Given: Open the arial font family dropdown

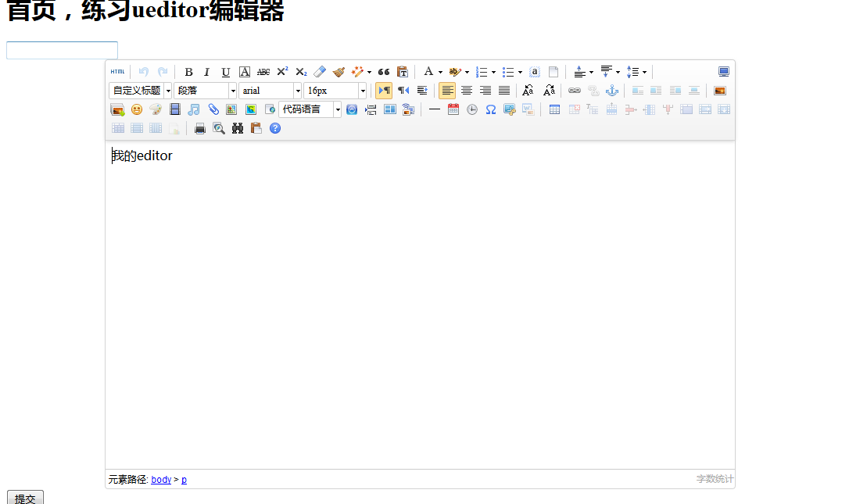Looking at the screenshot, I should point(270,91).
